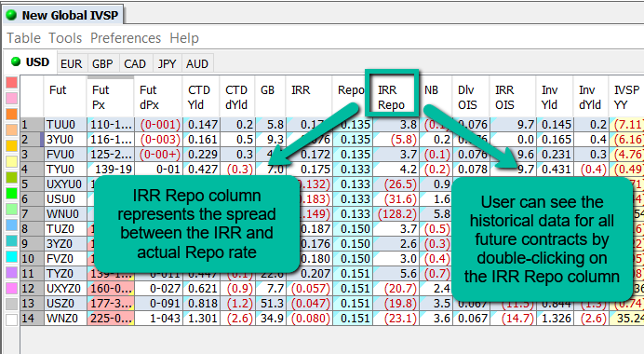Click the Inv Yld column header
This screenshot has height=354, width=644.
(555, 97)
